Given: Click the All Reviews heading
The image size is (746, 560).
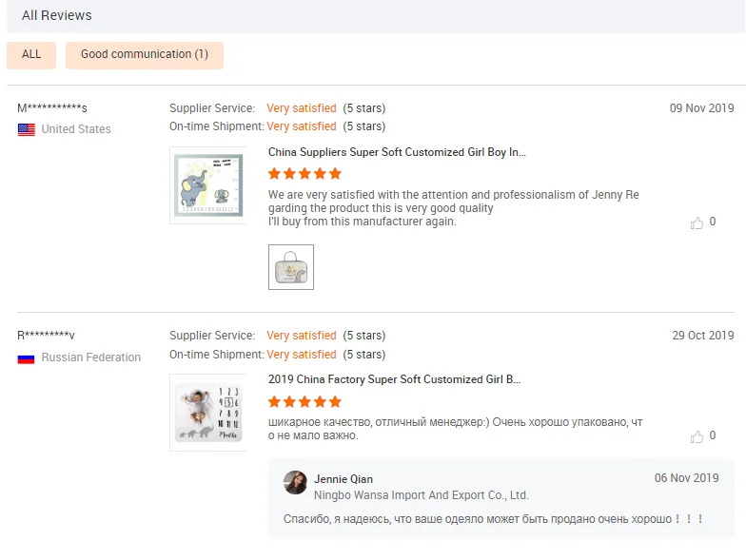Looking at the screenshot, I should click(x=57, y=15).
